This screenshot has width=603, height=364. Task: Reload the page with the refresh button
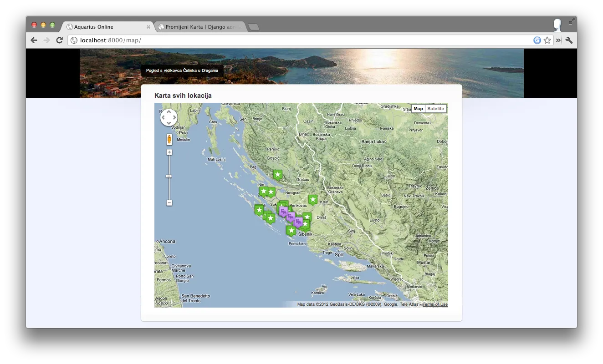[59, 40]
